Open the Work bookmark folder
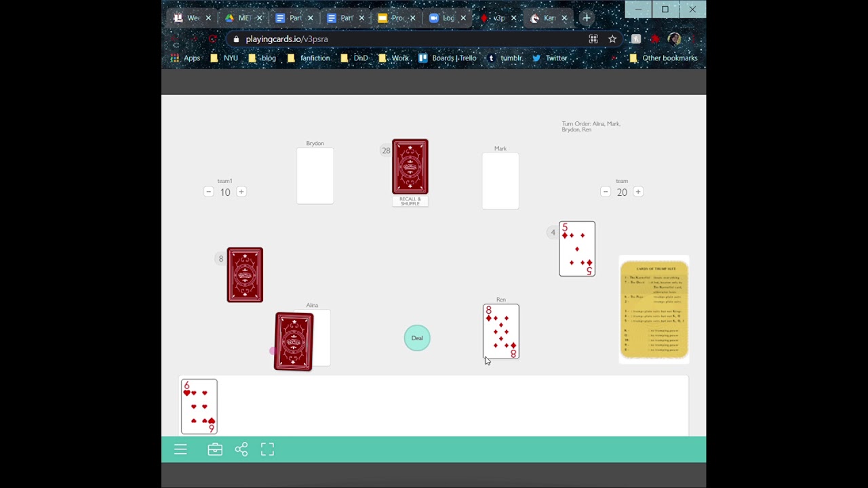 393,58
